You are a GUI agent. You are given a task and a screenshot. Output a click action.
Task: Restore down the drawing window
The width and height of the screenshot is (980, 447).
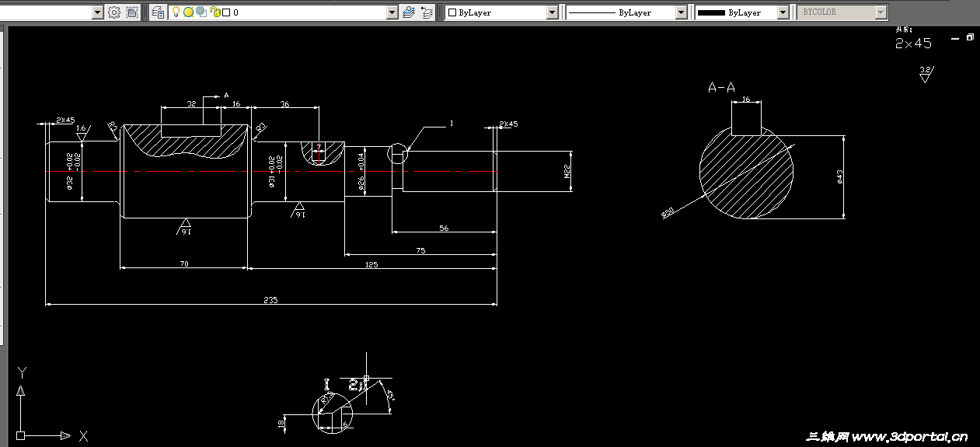[970, 37]
